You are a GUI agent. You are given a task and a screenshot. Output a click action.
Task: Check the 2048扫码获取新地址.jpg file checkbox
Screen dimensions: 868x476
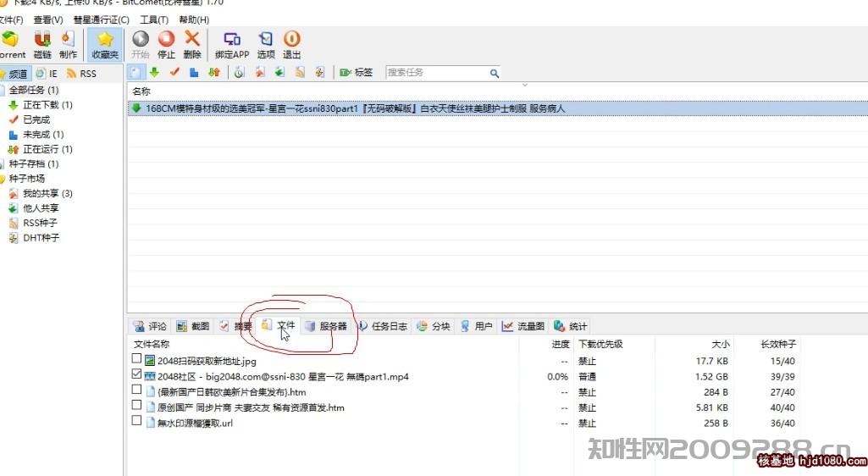(136, 358)
